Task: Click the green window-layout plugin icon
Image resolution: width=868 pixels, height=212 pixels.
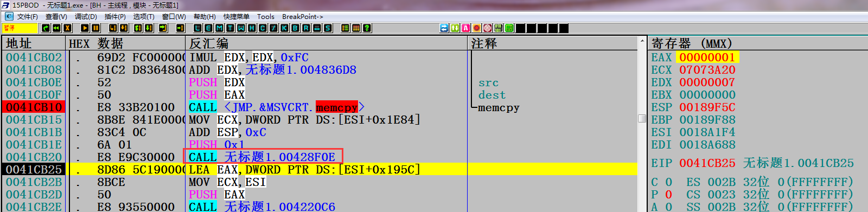Action: (509, 28)
